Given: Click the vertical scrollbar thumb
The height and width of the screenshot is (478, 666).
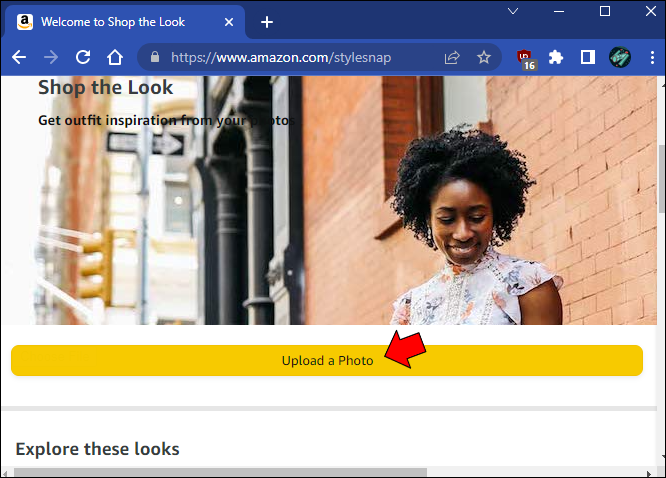Looking at the screenshot, I should point(661,178).
